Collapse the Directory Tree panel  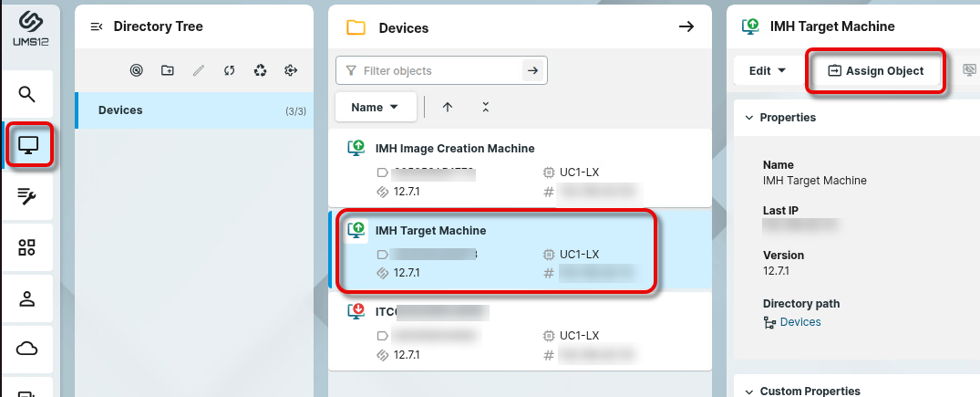(x=97, y=27)
